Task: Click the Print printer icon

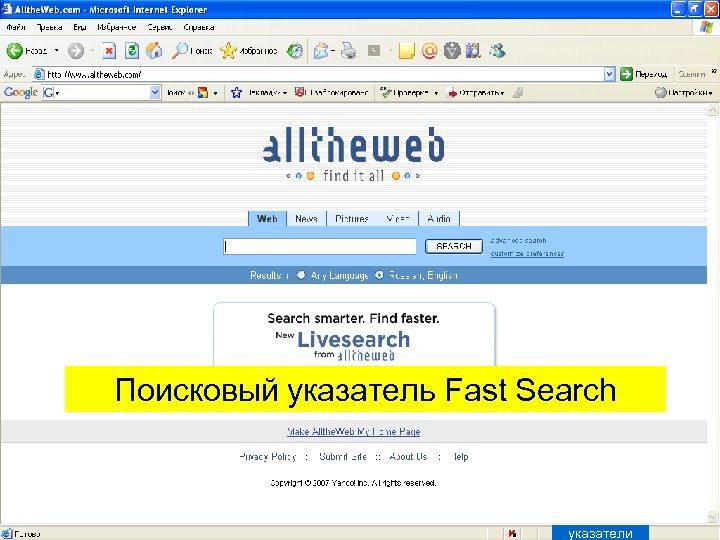Action: click(349, 51)
